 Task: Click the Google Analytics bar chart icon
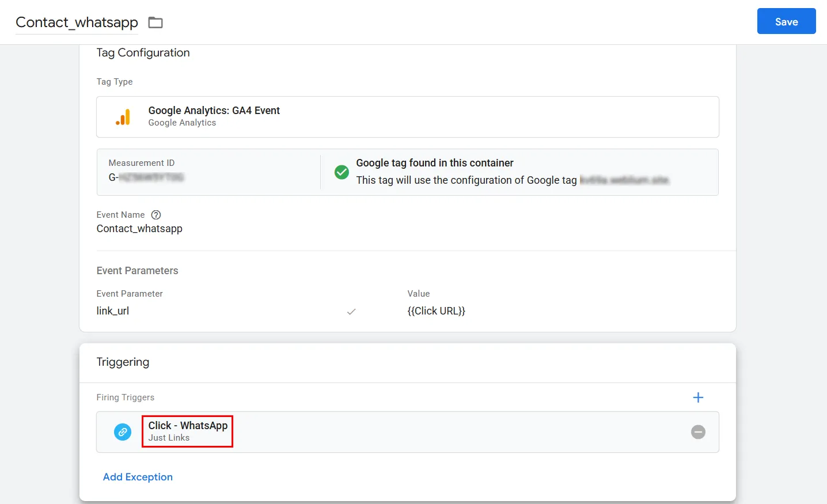click(x=123, y=117)
